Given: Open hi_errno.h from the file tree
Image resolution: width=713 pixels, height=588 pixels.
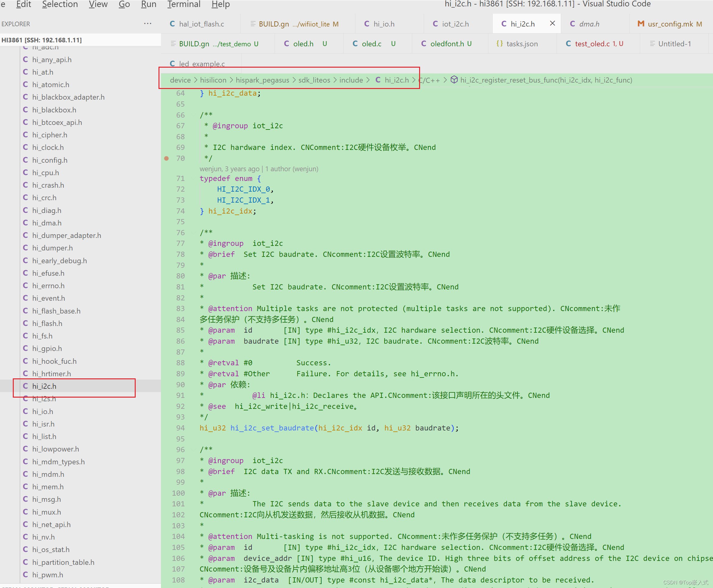Looking at the screenshot, I should coord(48,285).
